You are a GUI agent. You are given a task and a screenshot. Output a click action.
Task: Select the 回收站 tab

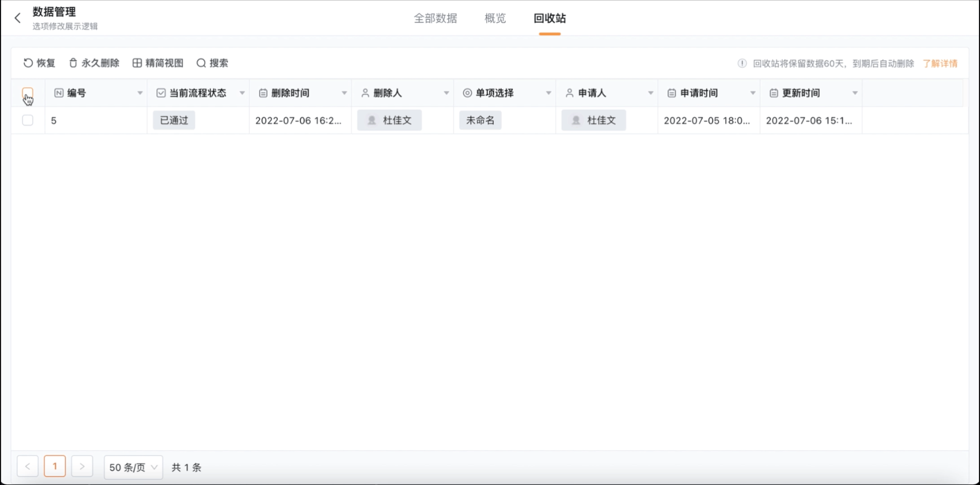pyautogui.click(x=550, y=18)
